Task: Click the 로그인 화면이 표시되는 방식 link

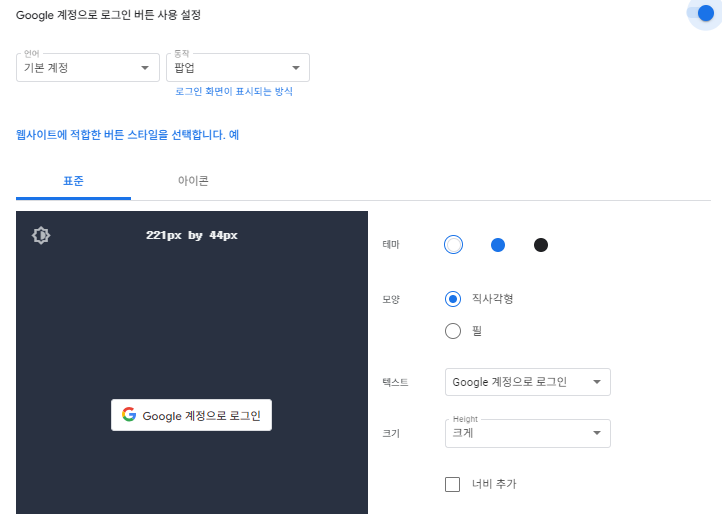Action: 233,91
